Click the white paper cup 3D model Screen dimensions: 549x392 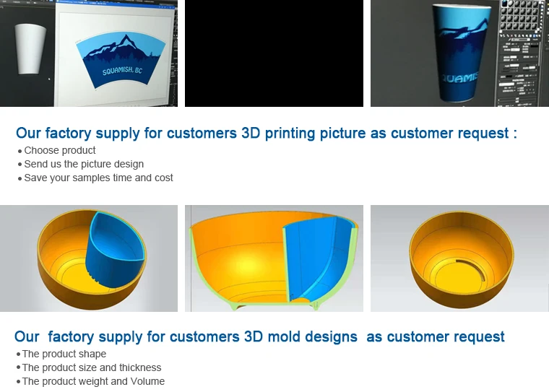[30, 49]
